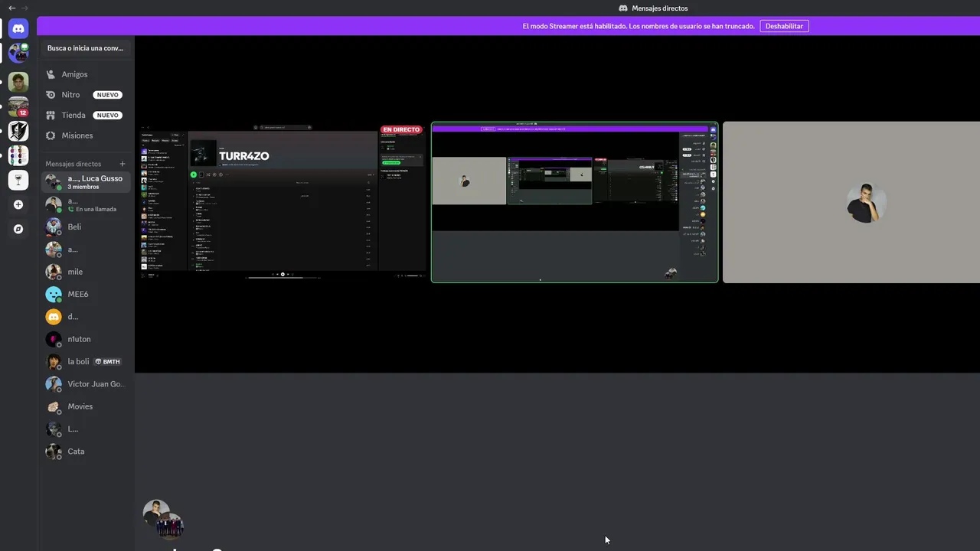Open the gray participant tile with round avatar
Screen dimensions: 980x551
tap(851, 202)
